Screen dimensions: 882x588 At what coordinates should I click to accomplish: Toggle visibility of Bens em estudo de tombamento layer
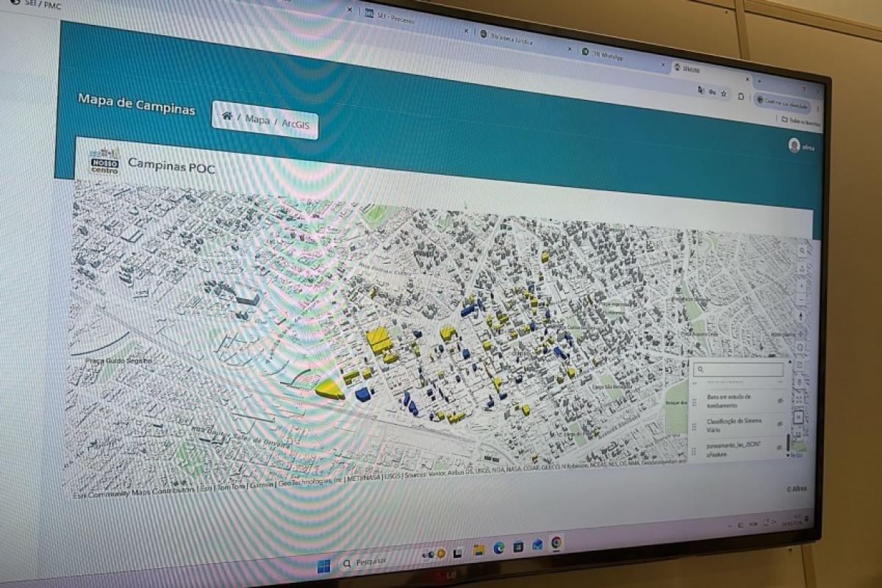pyautogui.click(x=780, y=401)
